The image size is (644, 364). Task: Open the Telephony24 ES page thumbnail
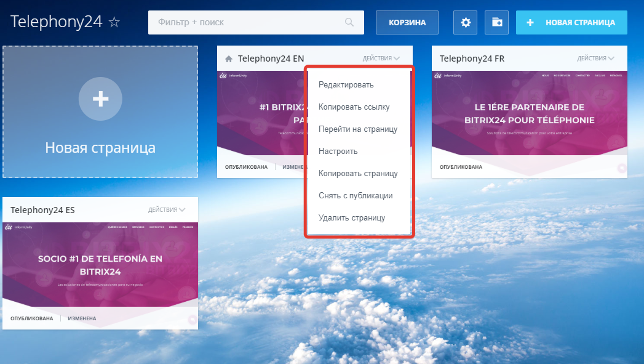pos(100,264)
